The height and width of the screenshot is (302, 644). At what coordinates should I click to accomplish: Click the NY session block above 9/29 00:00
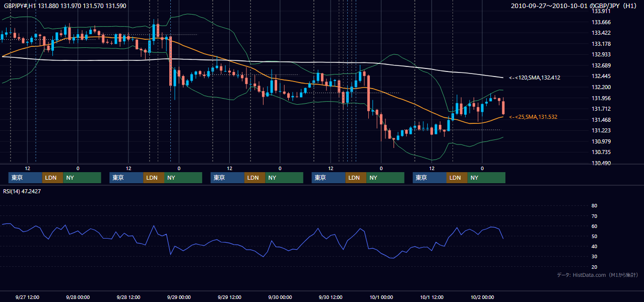click(x=183, y=178)
